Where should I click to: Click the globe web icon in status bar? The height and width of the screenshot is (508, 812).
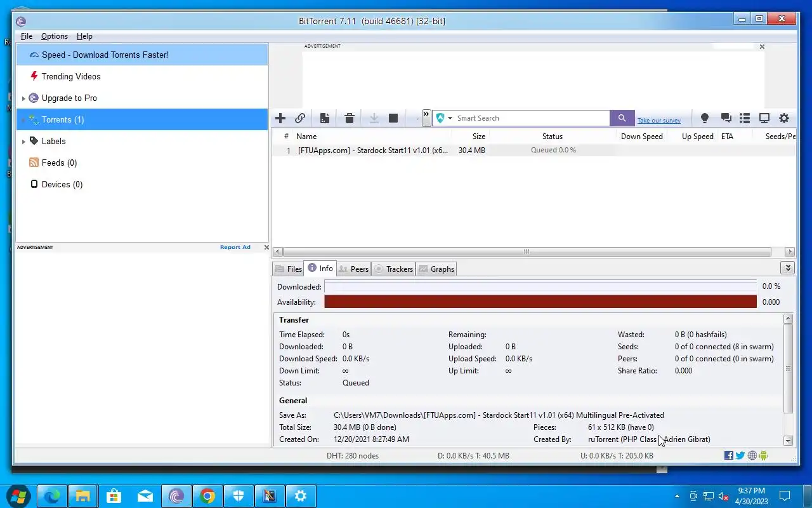(x=752, y=455)
